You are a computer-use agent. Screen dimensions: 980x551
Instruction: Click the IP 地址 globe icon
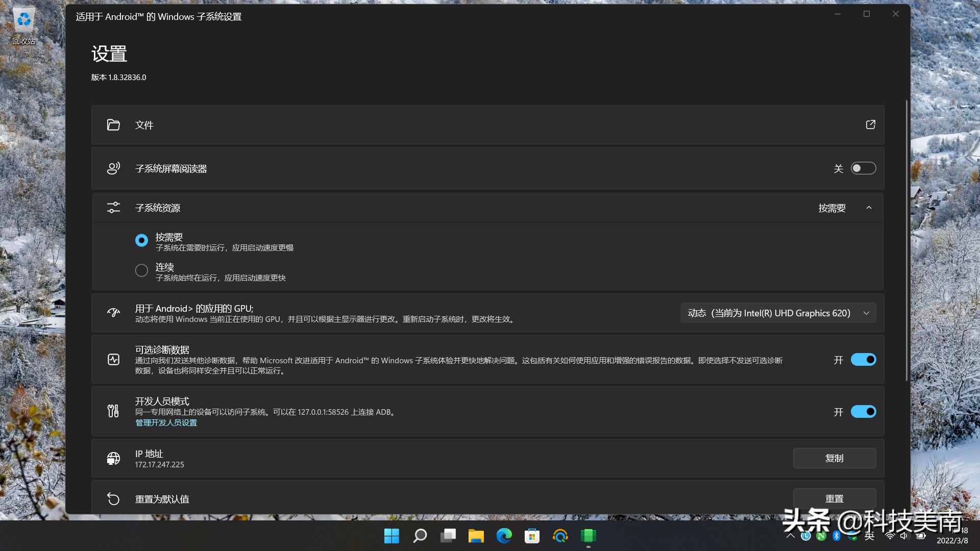(113, 458)
